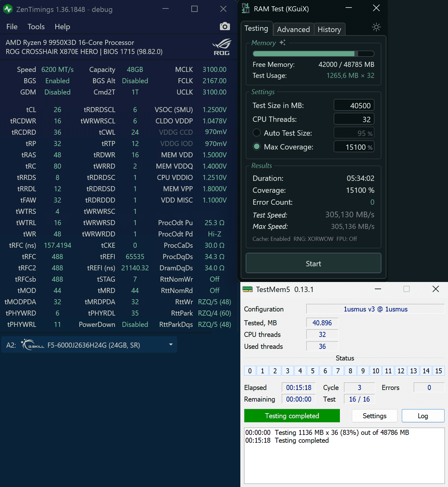The image size is (448, 487).
Task: Edit the Max Coverage percent field
Action: coord(354,147)
